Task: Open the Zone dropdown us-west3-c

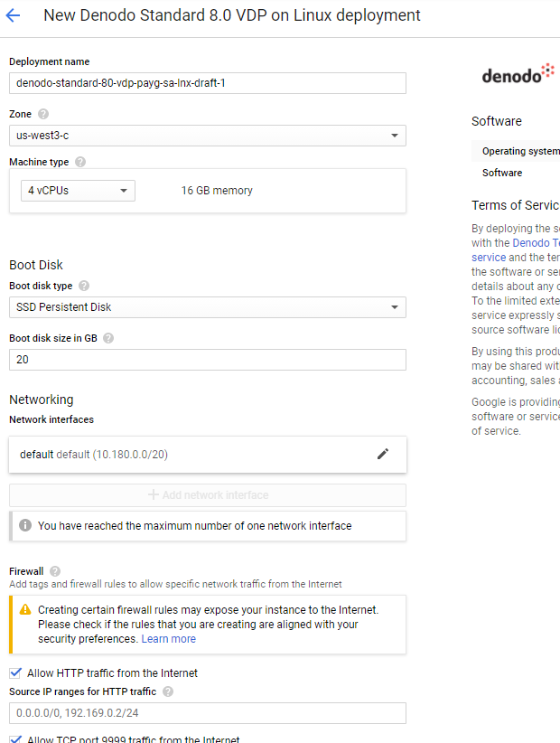Action: click(x=208, y=136)
